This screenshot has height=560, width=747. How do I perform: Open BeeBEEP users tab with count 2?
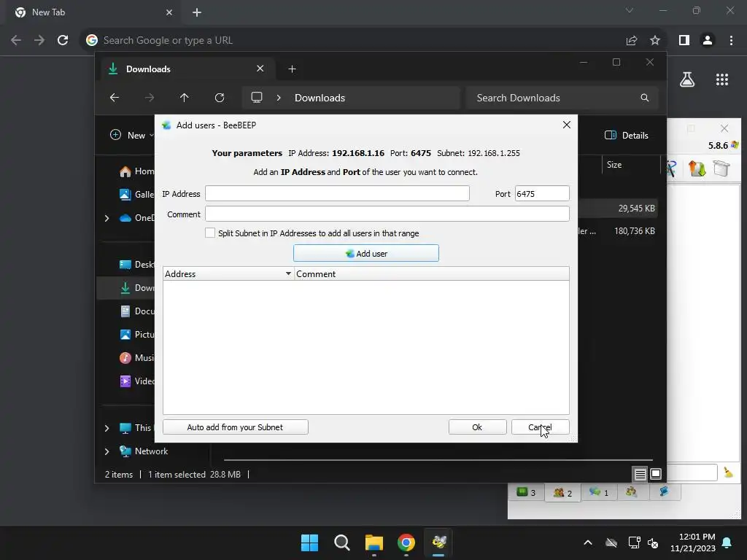562,492
